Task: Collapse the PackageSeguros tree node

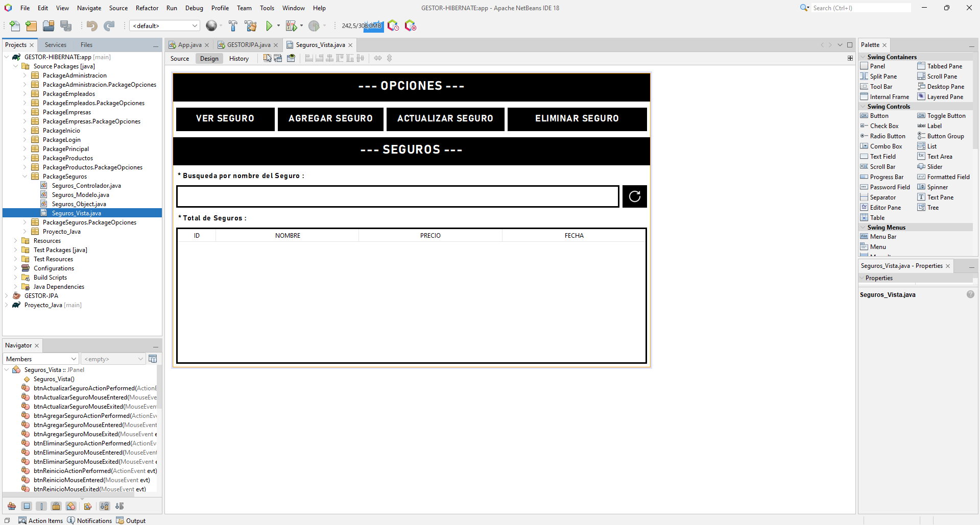Action: tap(25, 177)
